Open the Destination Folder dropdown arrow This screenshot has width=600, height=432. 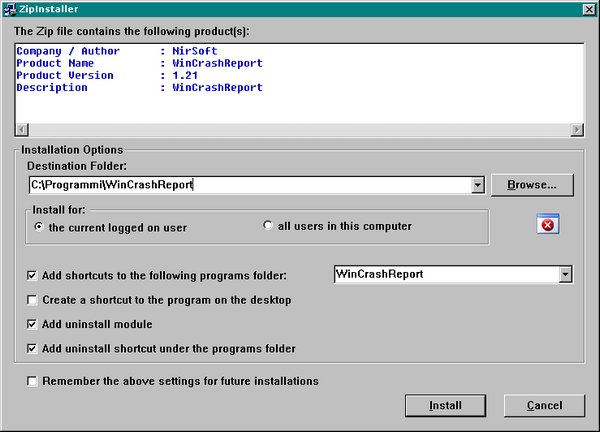[478, 185]
